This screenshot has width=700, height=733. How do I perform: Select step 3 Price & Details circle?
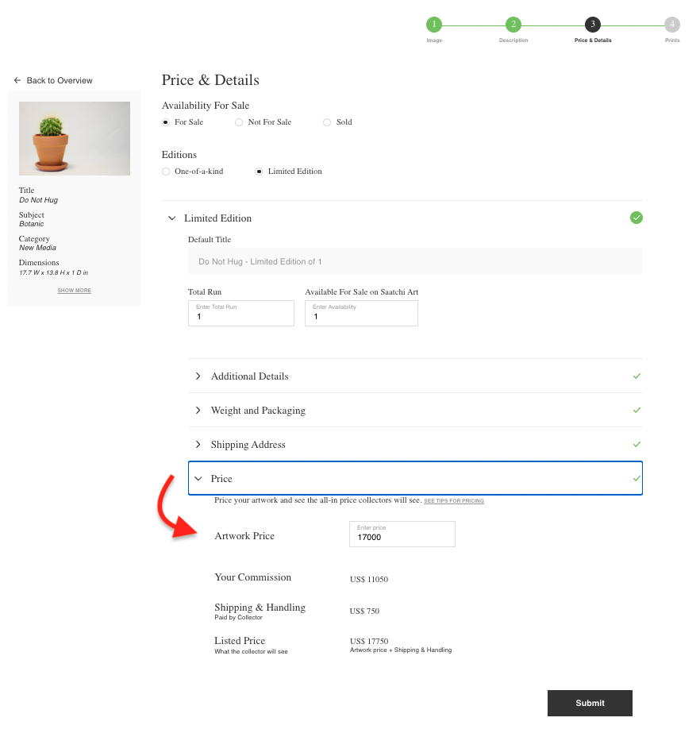coord(593,25)
